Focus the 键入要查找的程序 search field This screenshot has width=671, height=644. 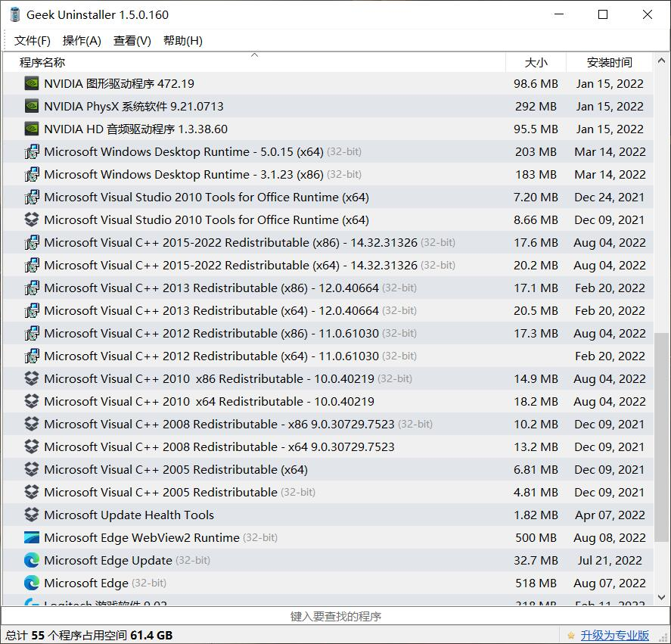click(x=336, y=616)
